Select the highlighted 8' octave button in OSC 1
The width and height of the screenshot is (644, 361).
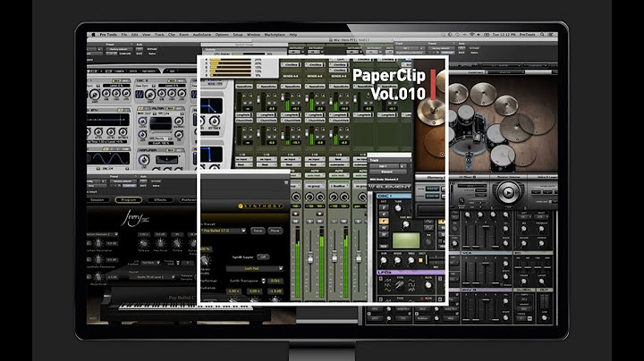(383, 221)
